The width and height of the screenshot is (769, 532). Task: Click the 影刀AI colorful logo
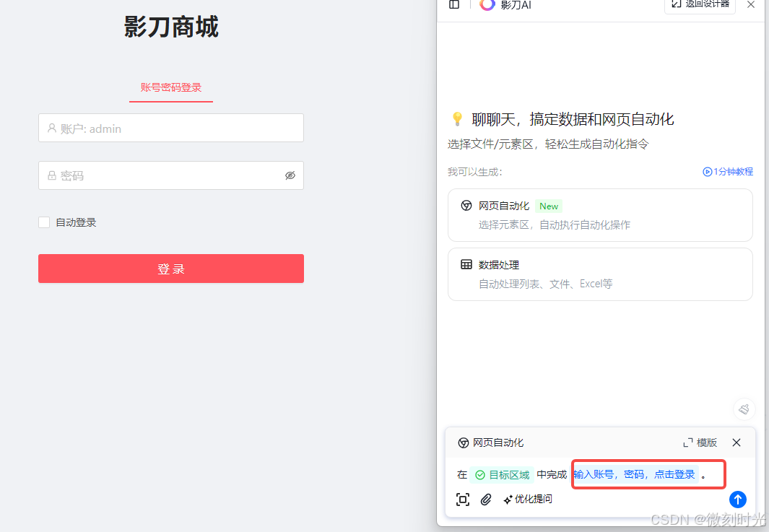[487, 4]
